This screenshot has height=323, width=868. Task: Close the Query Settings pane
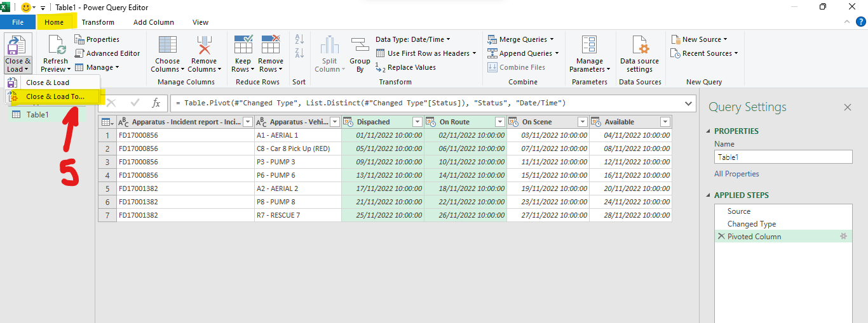click(847, 107)
